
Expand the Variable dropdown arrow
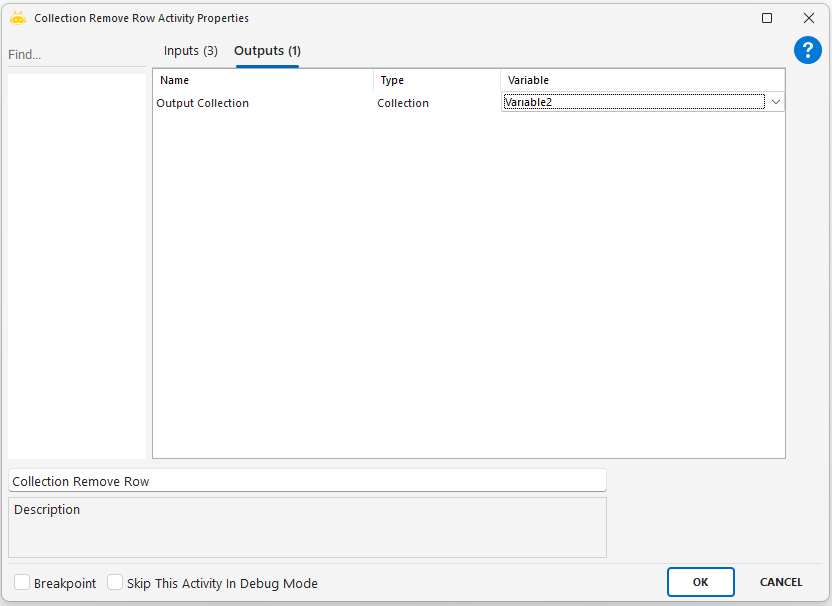(x=775, y=102)
